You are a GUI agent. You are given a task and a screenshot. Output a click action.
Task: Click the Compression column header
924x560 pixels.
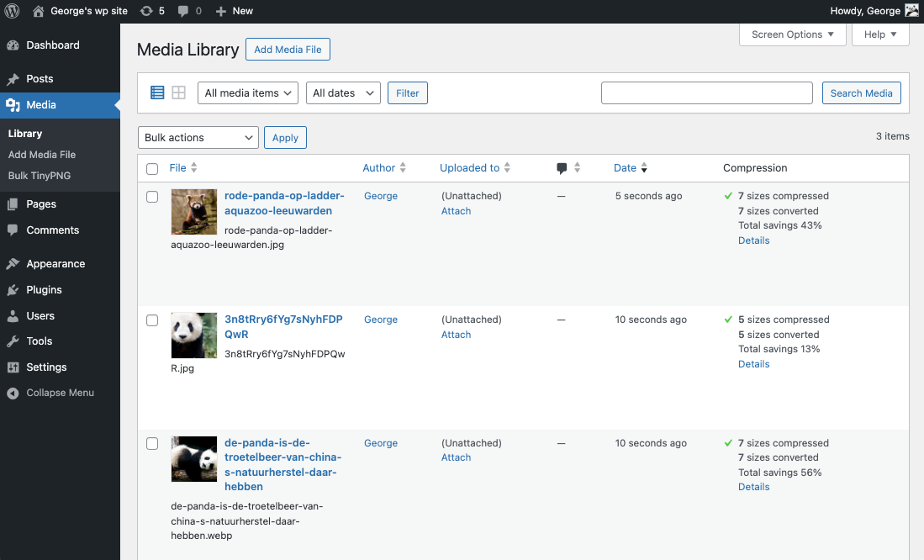tap(755, 168)
